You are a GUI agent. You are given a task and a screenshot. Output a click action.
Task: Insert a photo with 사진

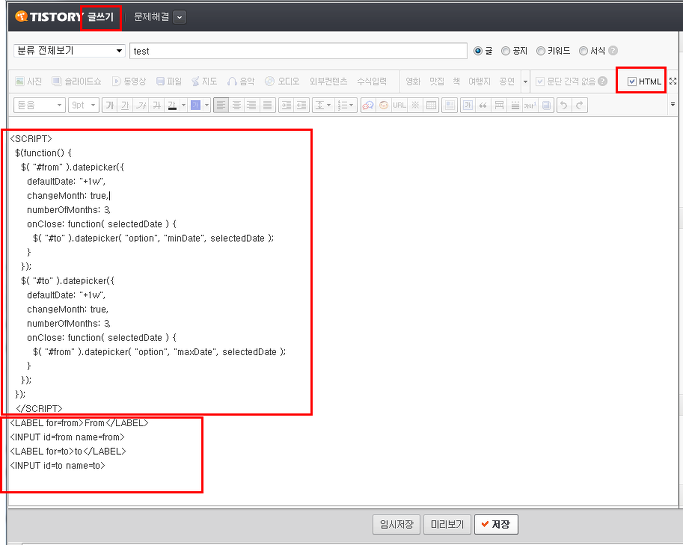28,81
